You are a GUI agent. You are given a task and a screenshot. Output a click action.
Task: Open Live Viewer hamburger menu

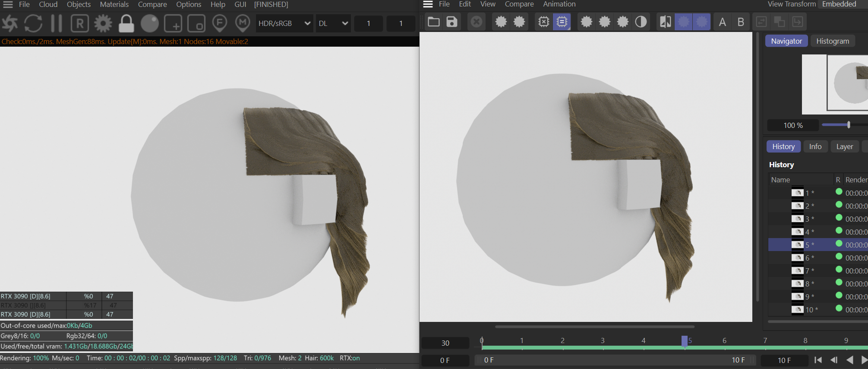pyautogui.click(x=8, y=4)
